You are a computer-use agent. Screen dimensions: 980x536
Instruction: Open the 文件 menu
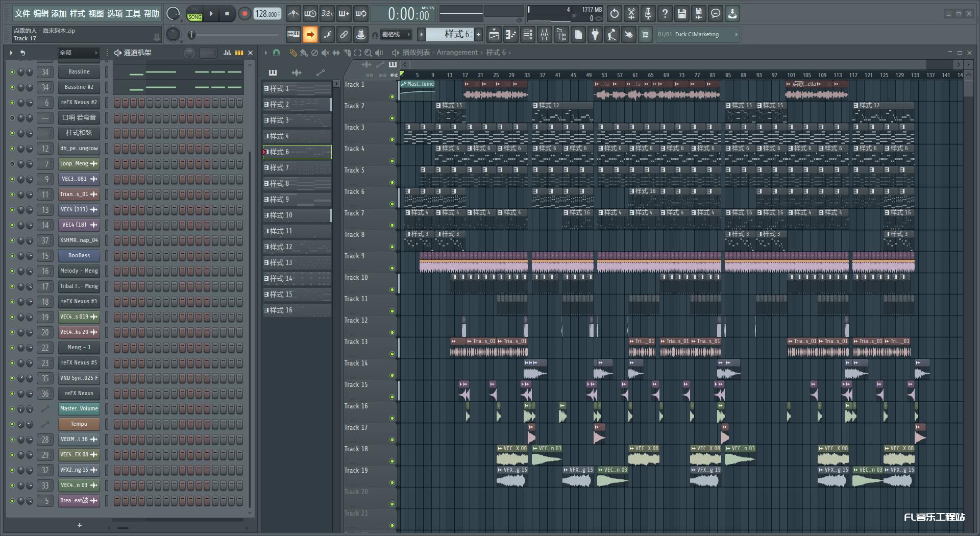(x=22, y=14)
